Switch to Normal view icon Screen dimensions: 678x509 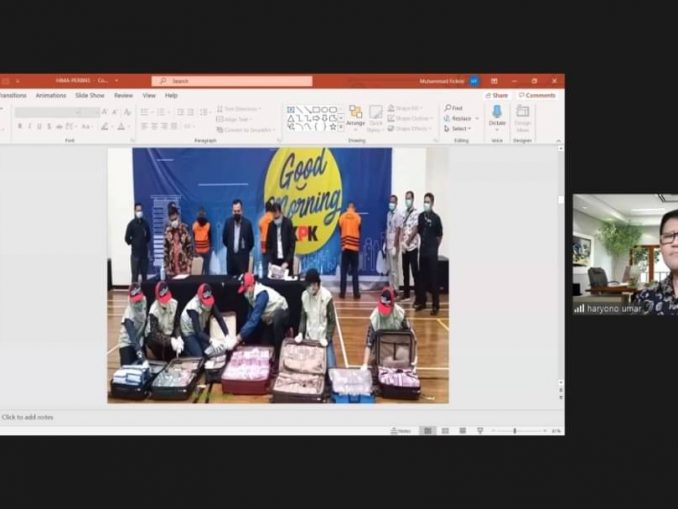(427, 431)
